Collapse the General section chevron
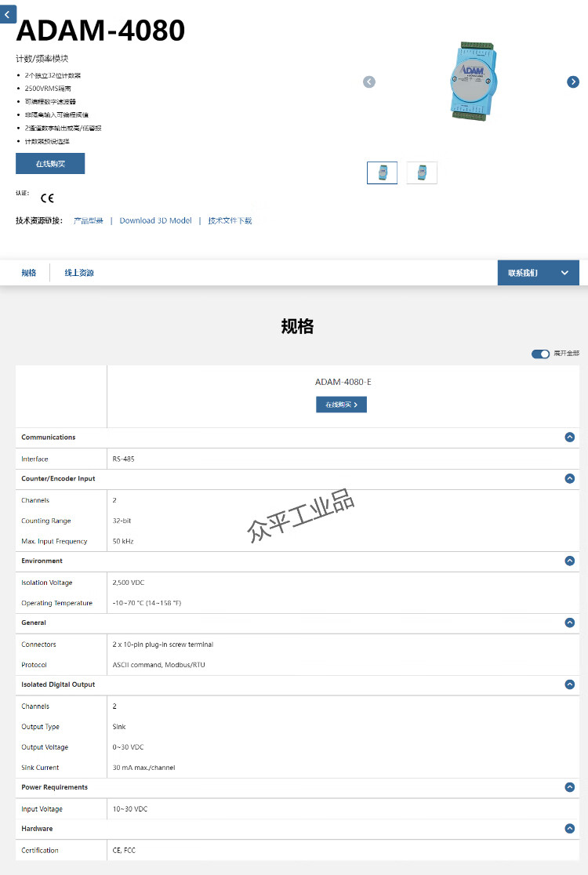588x875 pixels. [570, 623]
